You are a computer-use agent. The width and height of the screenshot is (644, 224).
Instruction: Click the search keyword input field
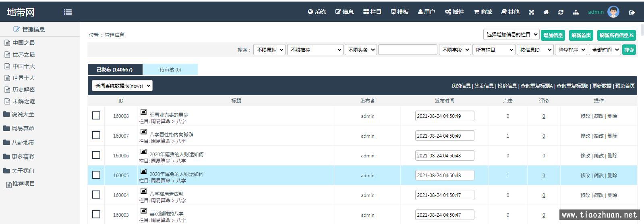pos(408,50)
